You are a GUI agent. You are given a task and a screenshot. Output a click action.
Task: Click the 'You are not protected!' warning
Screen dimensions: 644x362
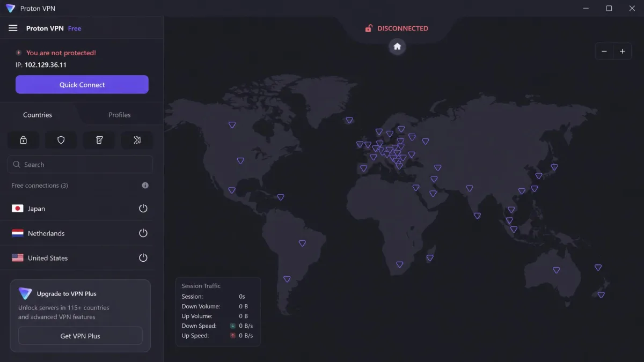point(61,53)
